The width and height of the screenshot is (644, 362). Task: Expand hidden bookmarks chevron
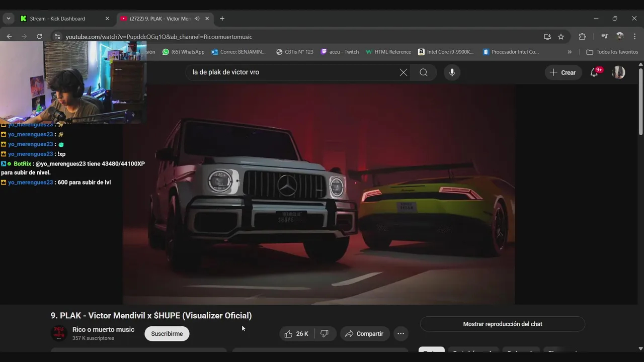click(570, 52)
